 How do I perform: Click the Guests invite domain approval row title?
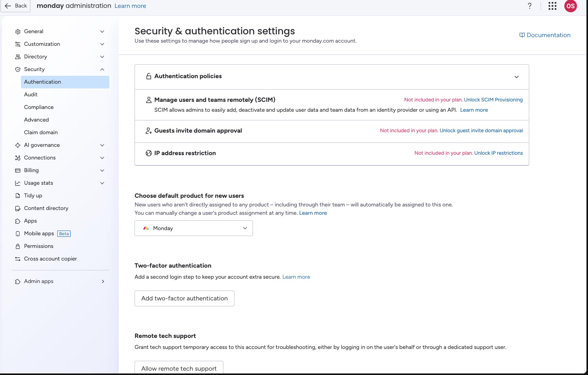pos(198,131)
